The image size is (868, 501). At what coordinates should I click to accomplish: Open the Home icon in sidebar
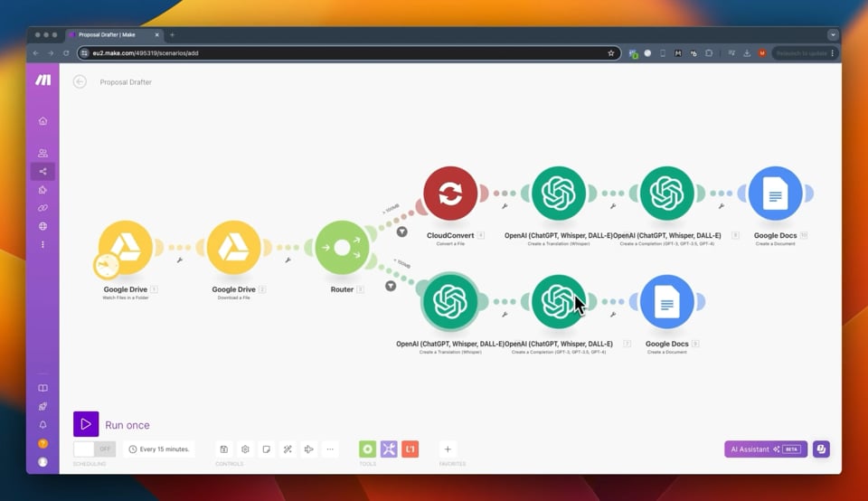(x=42, y=120)
